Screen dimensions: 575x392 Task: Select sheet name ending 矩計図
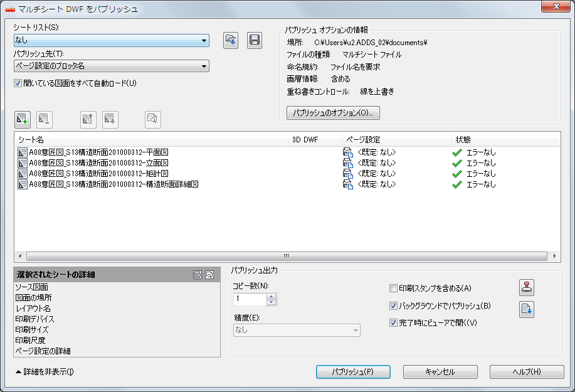tap(98, 174)
